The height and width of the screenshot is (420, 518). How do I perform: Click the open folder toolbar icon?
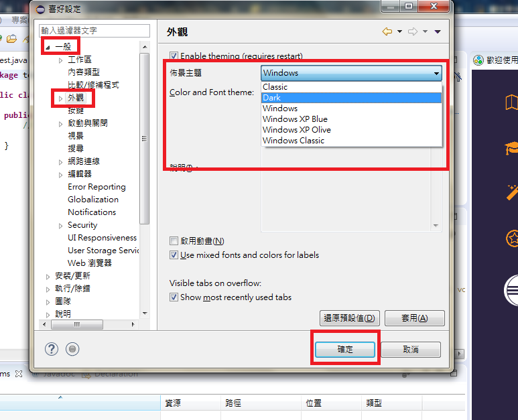coord(11,39)
